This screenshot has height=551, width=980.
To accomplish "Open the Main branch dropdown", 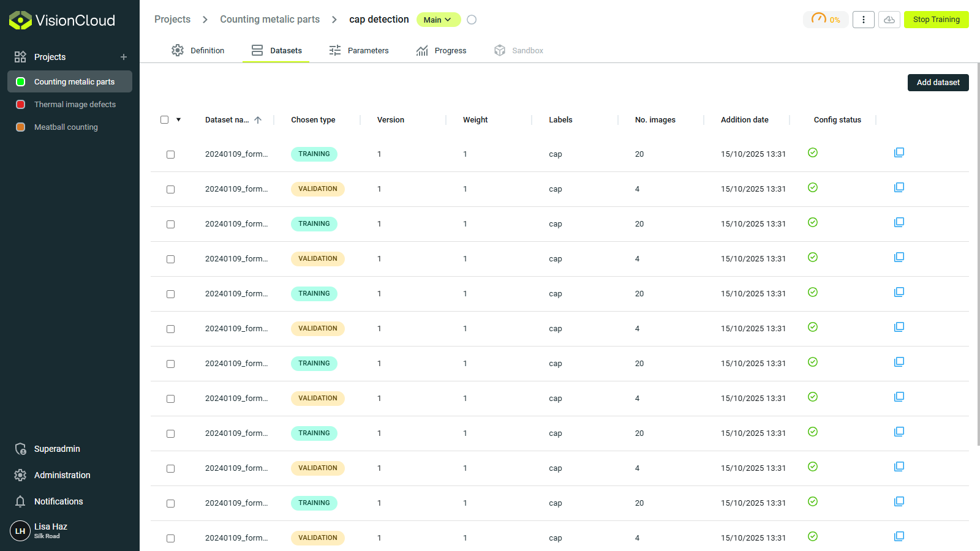I will [438, 20].
